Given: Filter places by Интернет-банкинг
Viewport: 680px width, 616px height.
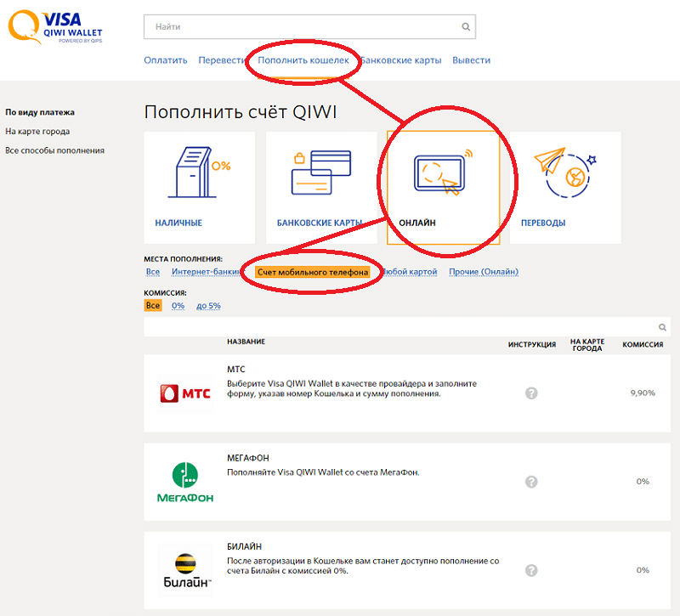Looking at the screenshot, I should tap(206, 272).
